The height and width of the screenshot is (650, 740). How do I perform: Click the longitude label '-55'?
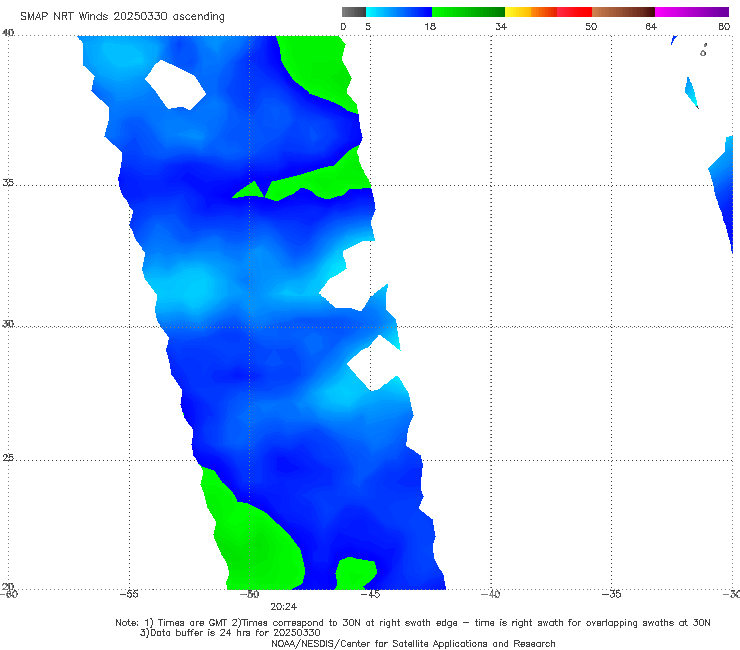click(x=129, y=594)
